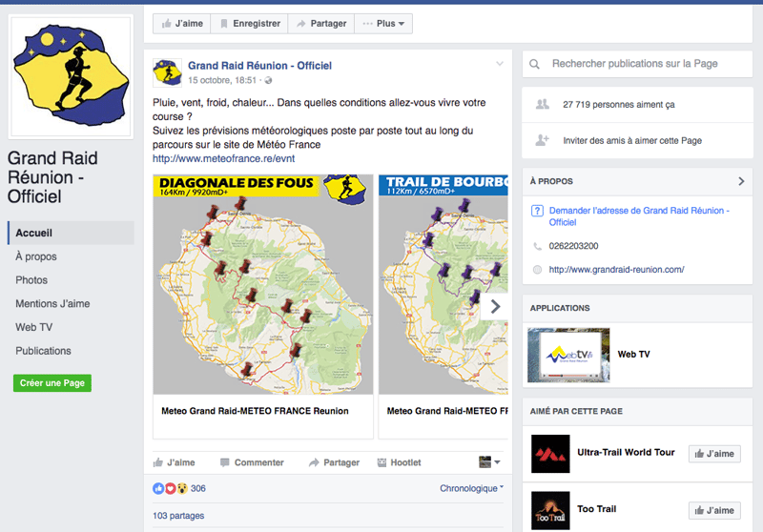
Task: Open the Web TV application thumbnail
Action: pos(568,355)
